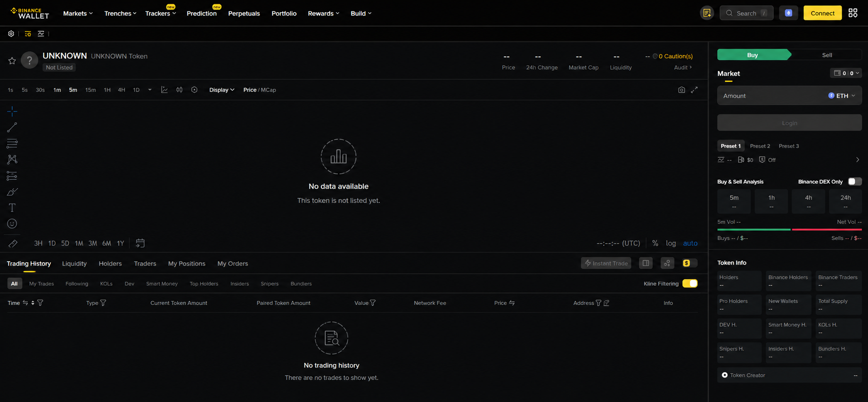Open the settings gear icon below logo
The height and width of the screenshot is (402, 868).
pos(11,34)
